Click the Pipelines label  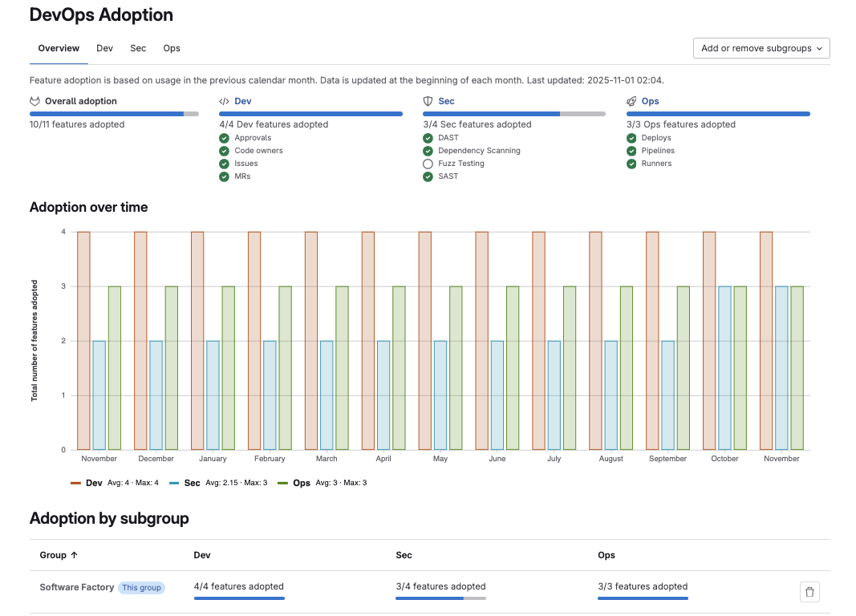point(658,151)
